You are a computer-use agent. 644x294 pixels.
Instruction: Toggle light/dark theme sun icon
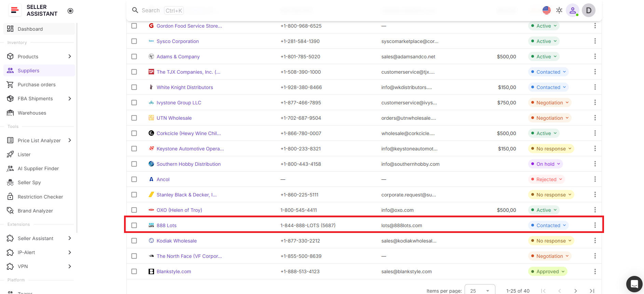(559, 10)
